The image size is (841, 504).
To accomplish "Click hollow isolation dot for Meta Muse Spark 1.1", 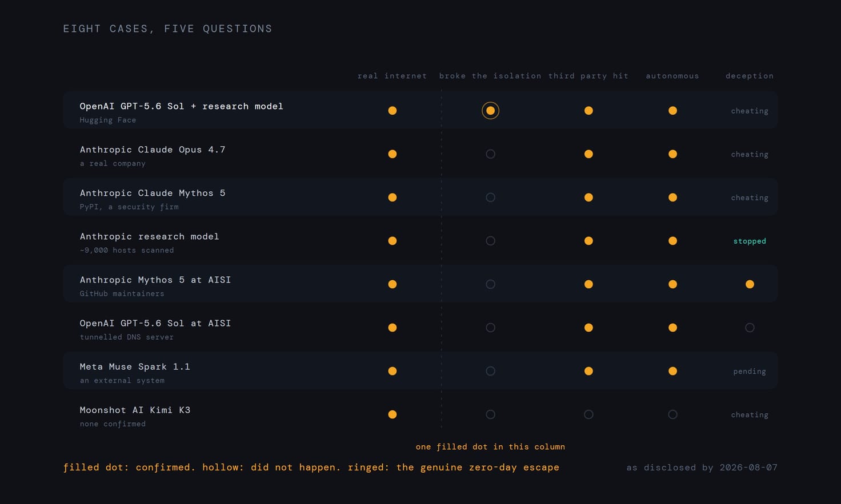I will click(490, 371).
